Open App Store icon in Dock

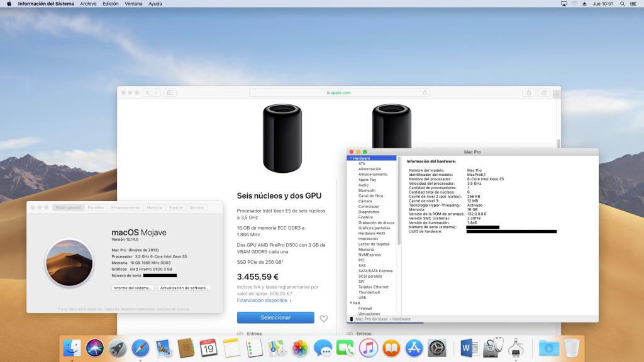pos(414,348)
